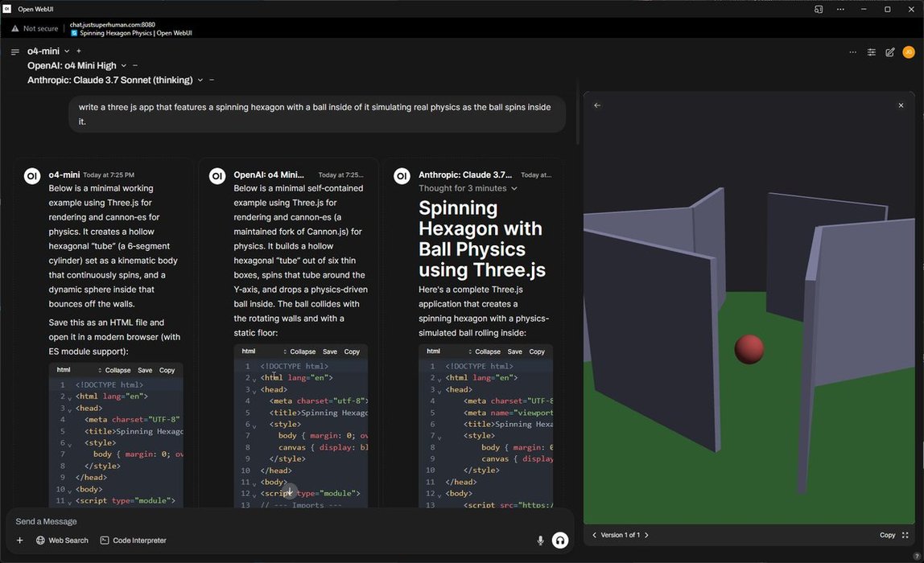This screenshot has width=924, height=563.
Task: Enable Web Search
Action: [62, 540]
